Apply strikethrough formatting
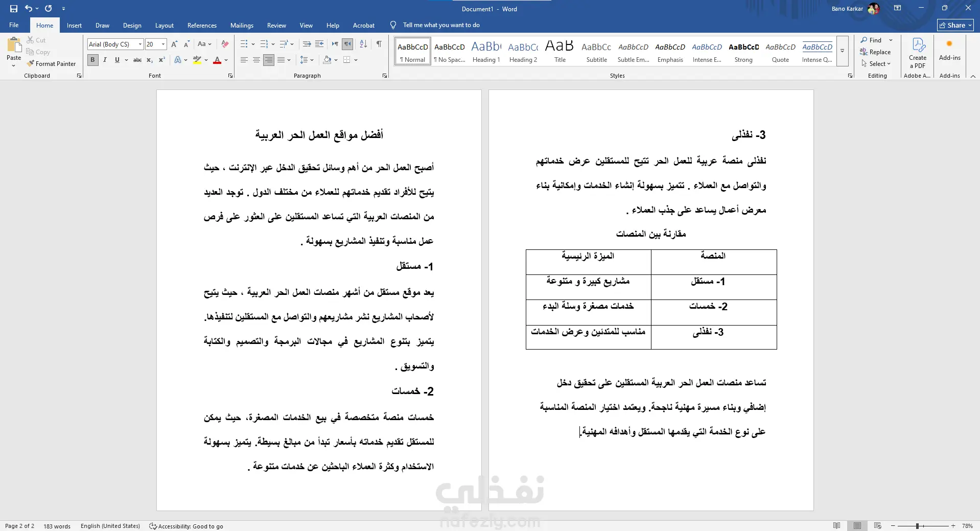The width and height of the screenshot is (980, 531). tap(137, 60)
